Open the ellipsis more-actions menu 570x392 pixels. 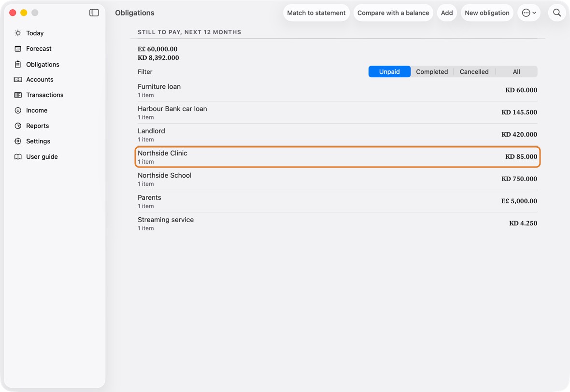[529, 13]
